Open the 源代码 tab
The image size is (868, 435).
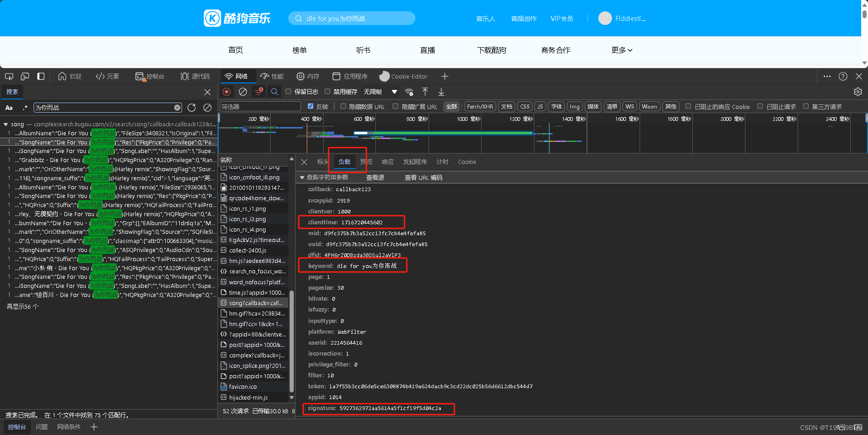(x=195, y=76)
